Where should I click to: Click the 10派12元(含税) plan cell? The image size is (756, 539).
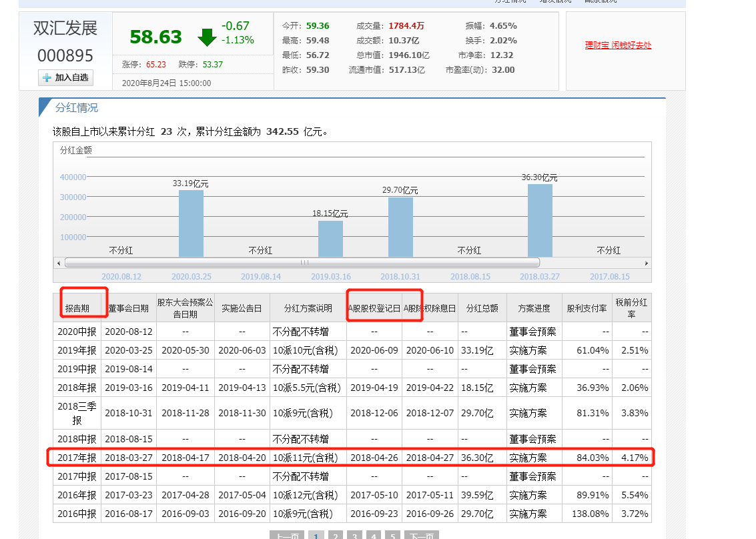point(308,495)
